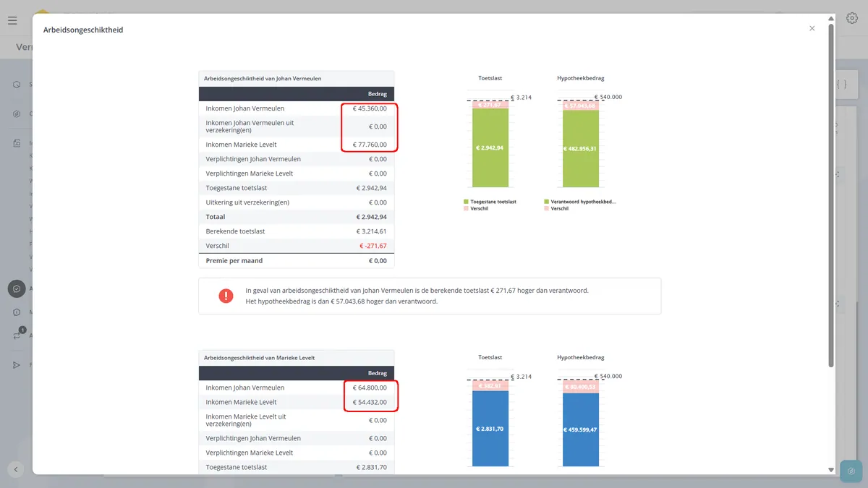This screenshot has height=488, width=868.
Task: Collapse the sidebar with the left chevron button
Action: (x=16, y=469)
